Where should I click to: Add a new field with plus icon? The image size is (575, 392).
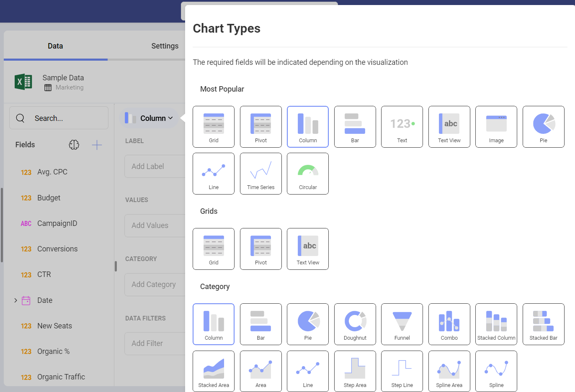[97, 145]
